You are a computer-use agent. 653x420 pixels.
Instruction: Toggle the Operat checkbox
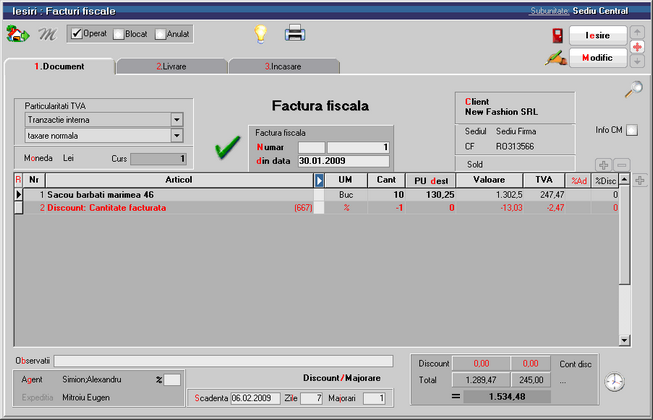(x=77, y=34)
